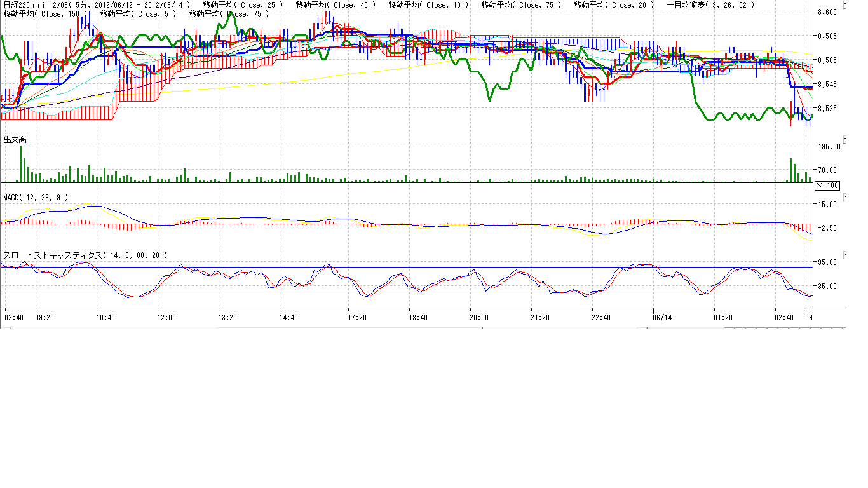The image size is (868, 488).
Task: Click the 12:00 marker on the time axis
Action: (166, 317)
